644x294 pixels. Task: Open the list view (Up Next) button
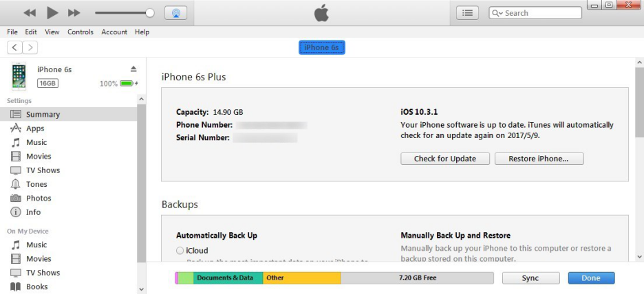tap(467, 13)
